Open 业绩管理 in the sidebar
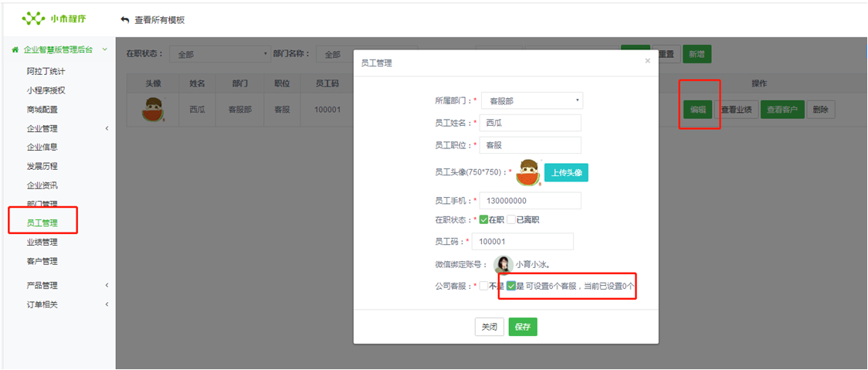The width and height of the screenshot is (868, 370). click(42, 243)
